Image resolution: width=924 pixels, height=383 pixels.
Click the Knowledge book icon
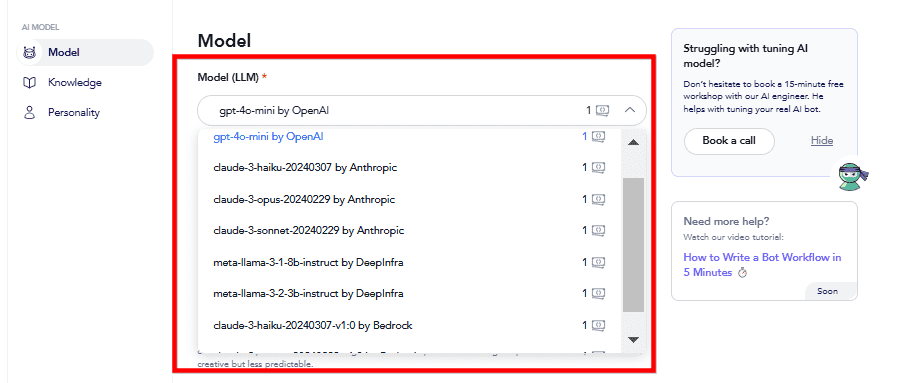[x=29, y=82]
